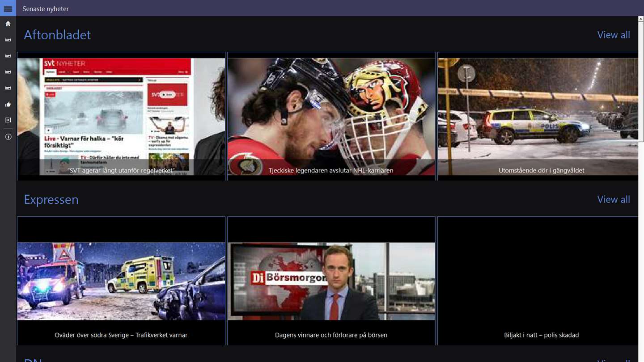The height and width of the screenshot is (362, 644).
Task: Click the vertical scrollbar track
Action: pyautogui.click(x=641, y=250)
